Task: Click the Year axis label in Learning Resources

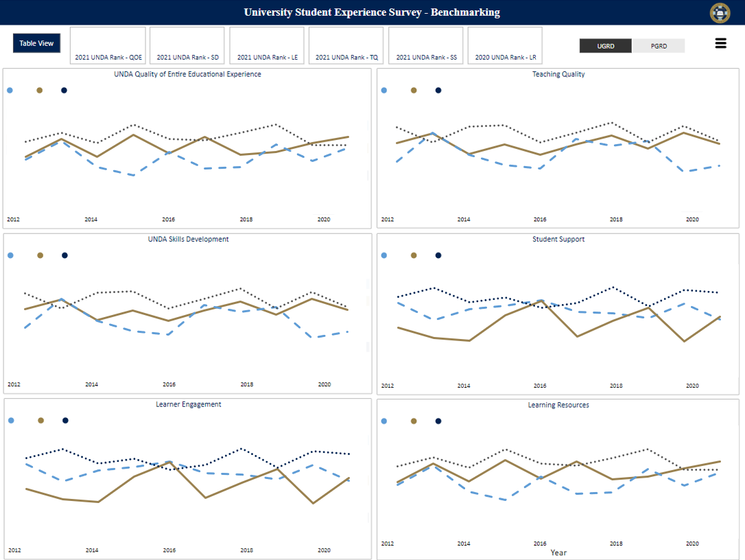Action: click(558, 552)
